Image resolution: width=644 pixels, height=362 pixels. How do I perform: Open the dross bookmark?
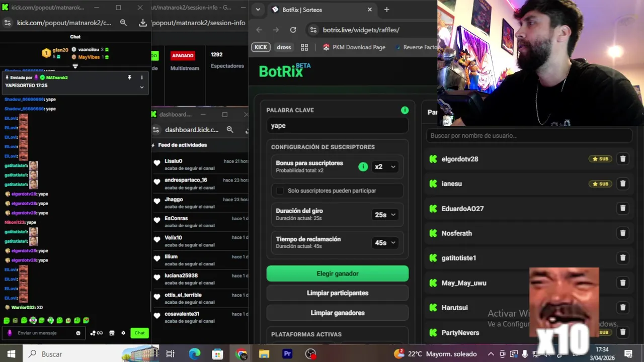coord(284,47)
